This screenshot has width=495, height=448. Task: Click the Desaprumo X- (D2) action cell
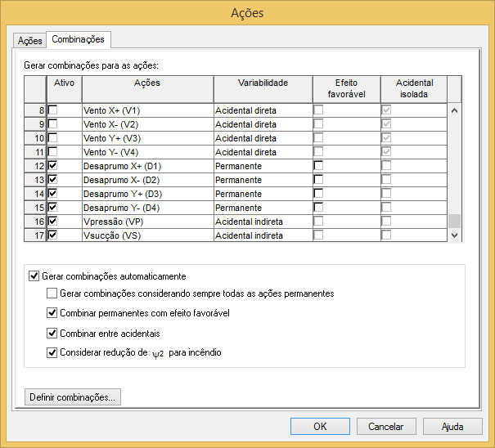148,180
